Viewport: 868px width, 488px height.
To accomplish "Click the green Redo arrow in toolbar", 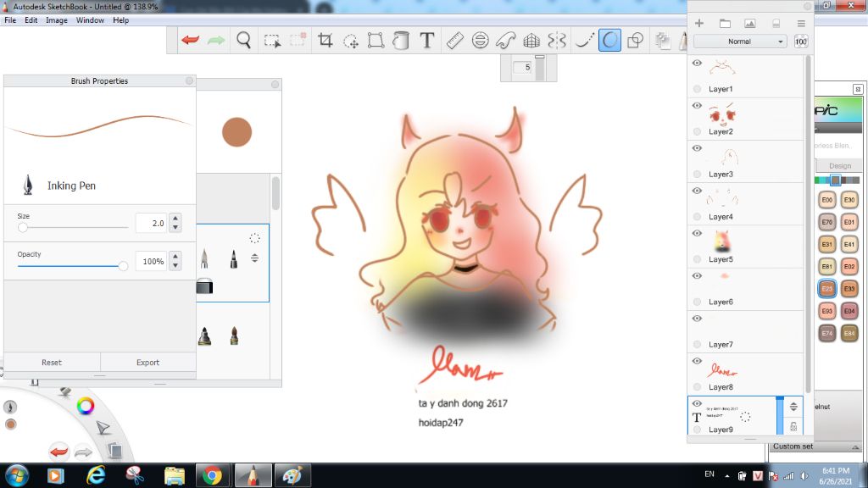I will click(x=216, y=40).
